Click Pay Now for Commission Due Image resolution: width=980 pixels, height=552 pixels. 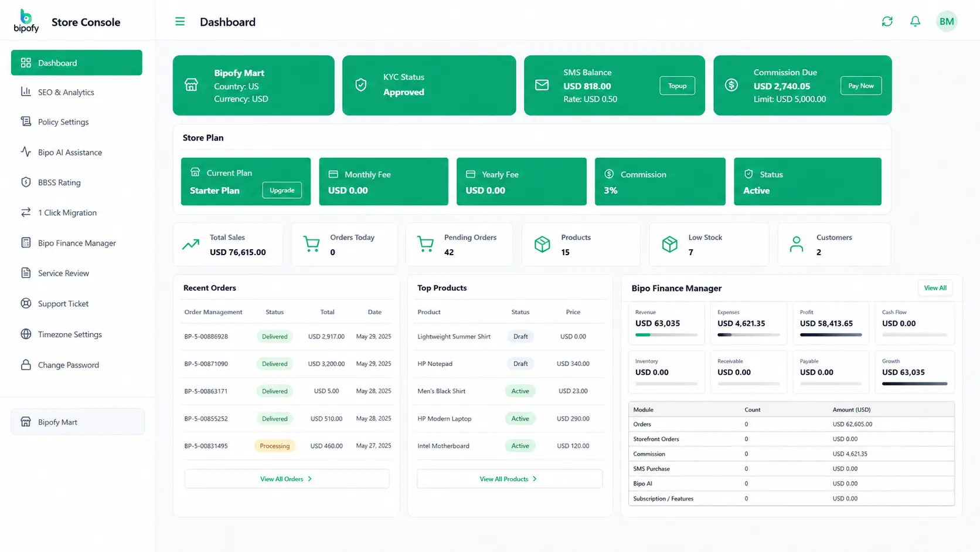click(861, 86)
